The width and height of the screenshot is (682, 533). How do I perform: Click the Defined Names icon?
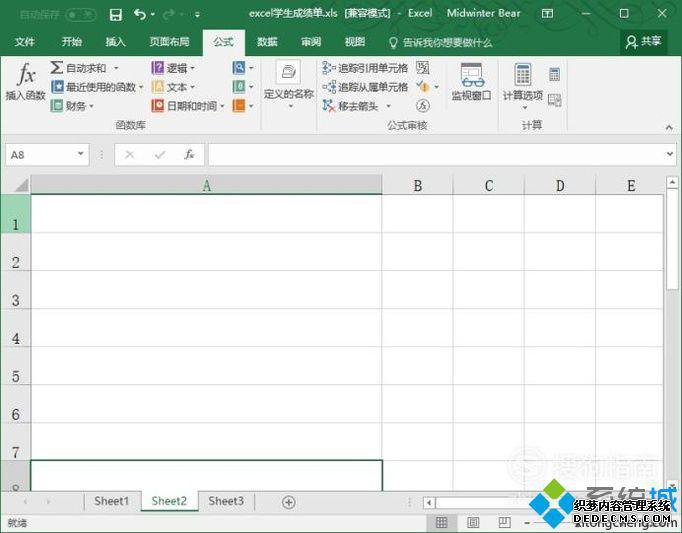pyautogui.click(x=288, y=72)
